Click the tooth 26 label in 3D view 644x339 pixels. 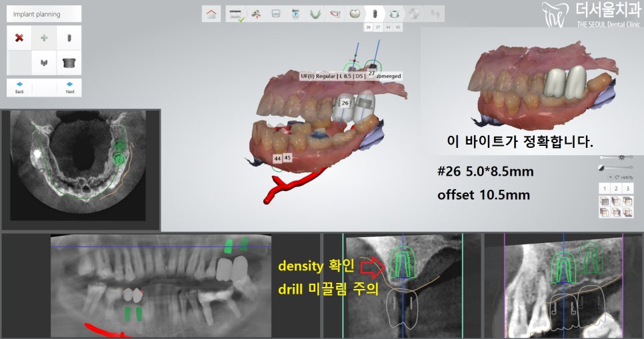[345, 103]
